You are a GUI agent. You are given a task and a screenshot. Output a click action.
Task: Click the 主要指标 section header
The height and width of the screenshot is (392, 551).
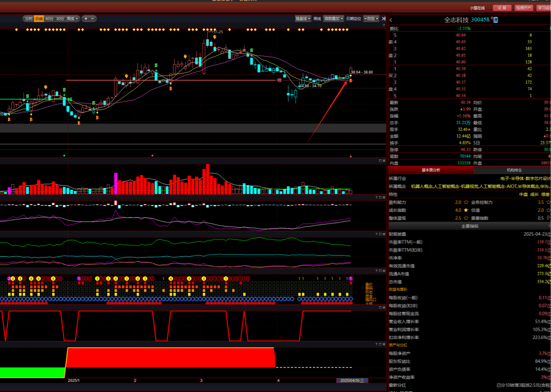point(470,226)
